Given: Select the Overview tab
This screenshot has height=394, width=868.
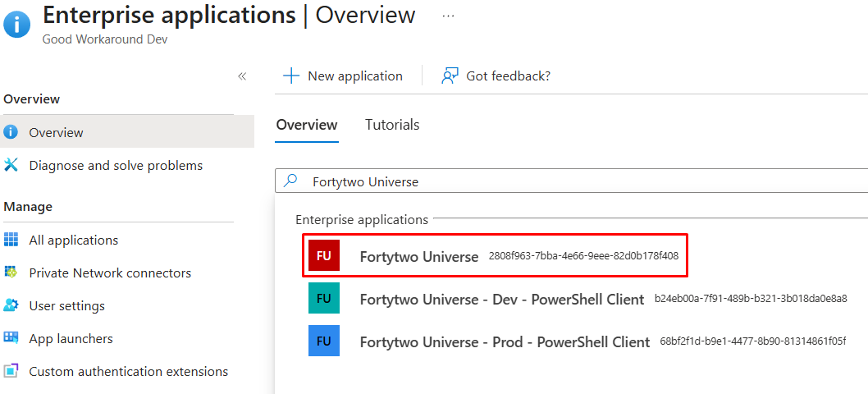Looking at the screenshot, I should 306,125.
